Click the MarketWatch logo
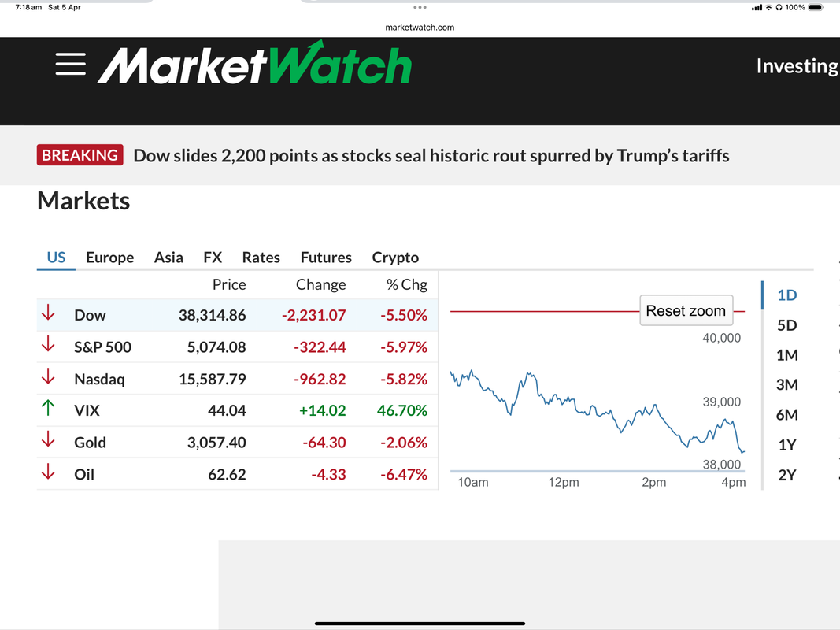Image resolution: width=840 pixels, height=630 pixels. click(254, 63)
